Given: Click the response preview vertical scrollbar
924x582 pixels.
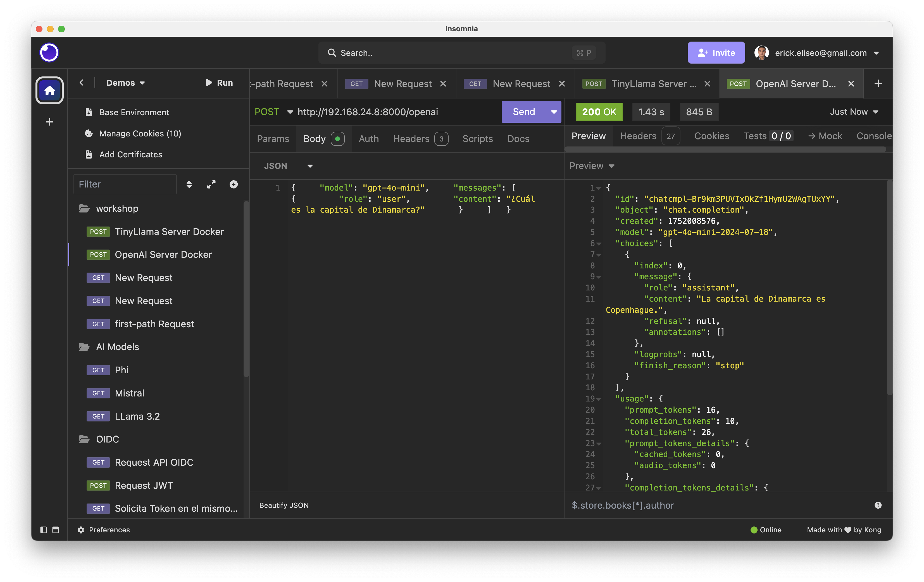Looking at the screenshot, I should click(889, 288).
